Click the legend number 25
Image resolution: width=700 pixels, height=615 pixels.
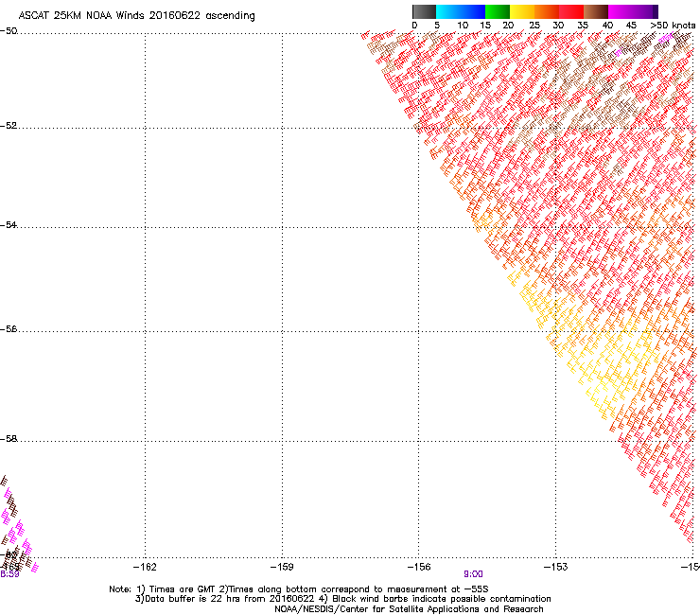click(x=534, y=26)
